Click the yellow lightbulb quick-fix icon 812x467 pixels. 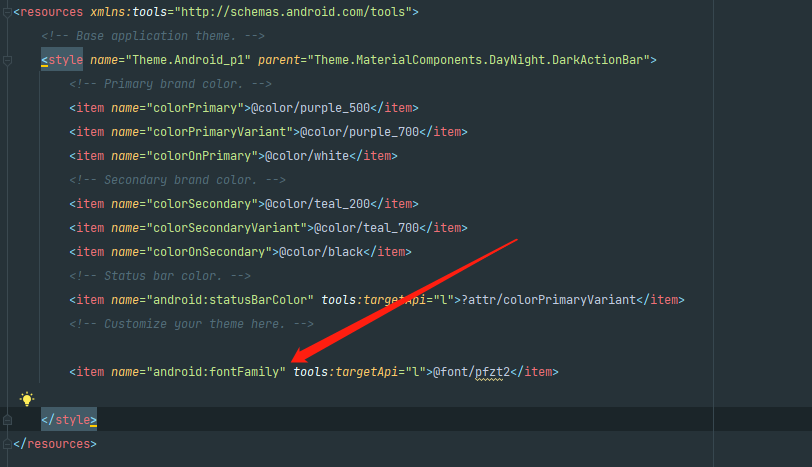point(27,399)
